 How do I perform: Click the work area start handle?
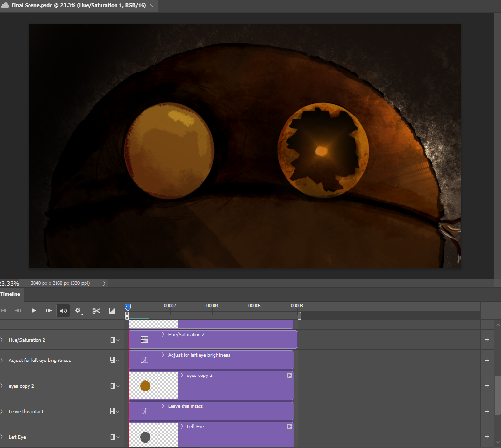127,316
